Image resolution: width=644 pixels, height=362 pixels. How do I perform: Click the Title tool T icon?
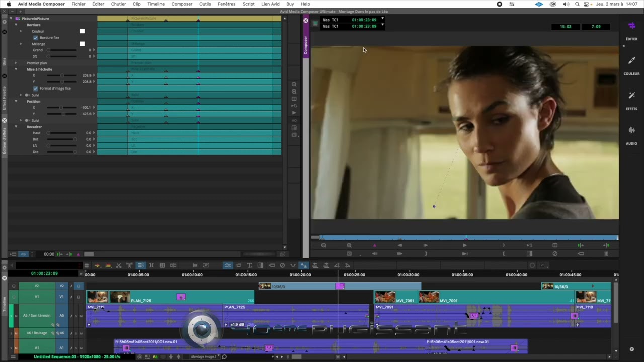pos(249,265)
